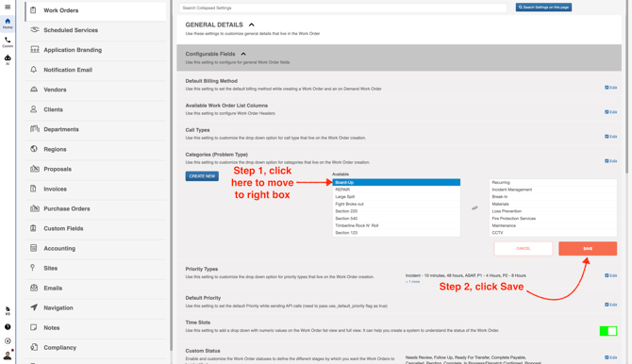Select REPAIR in Available list

[396, 190]
